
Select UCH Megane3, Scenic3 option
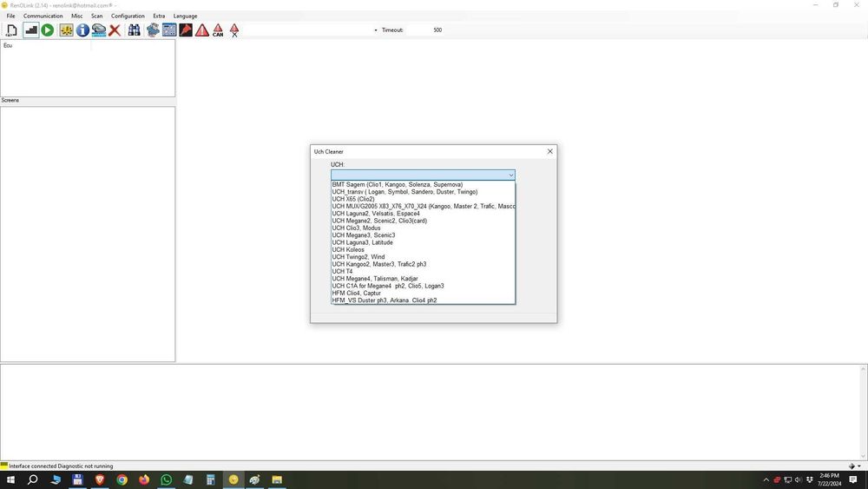[423, 235]
